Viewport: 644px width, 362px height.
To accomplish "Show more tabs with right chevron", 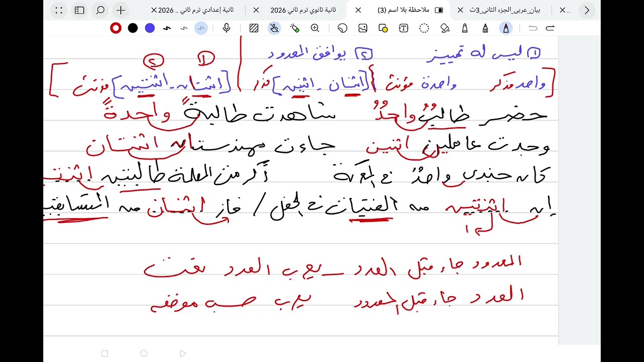I will point(587,10).
